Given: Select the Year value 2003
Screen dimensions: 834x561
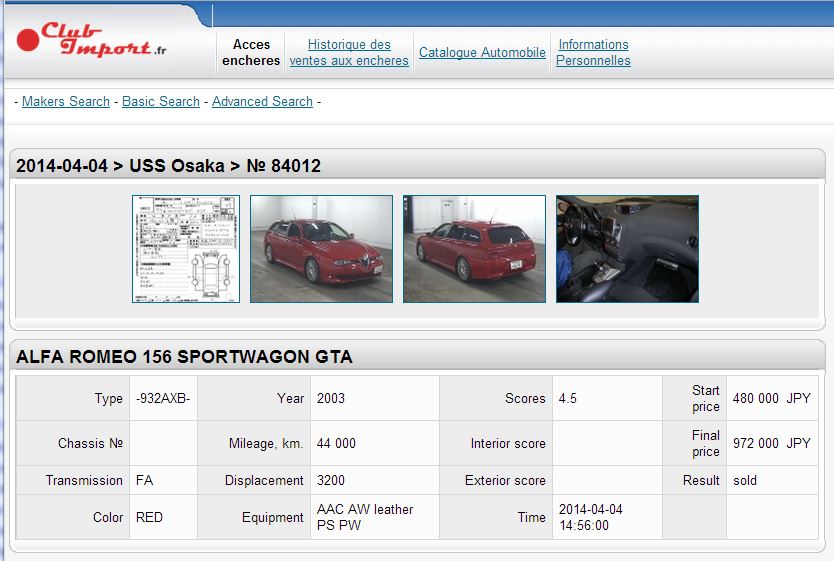Looking at the screenshot, I should (x=331, y=398).
